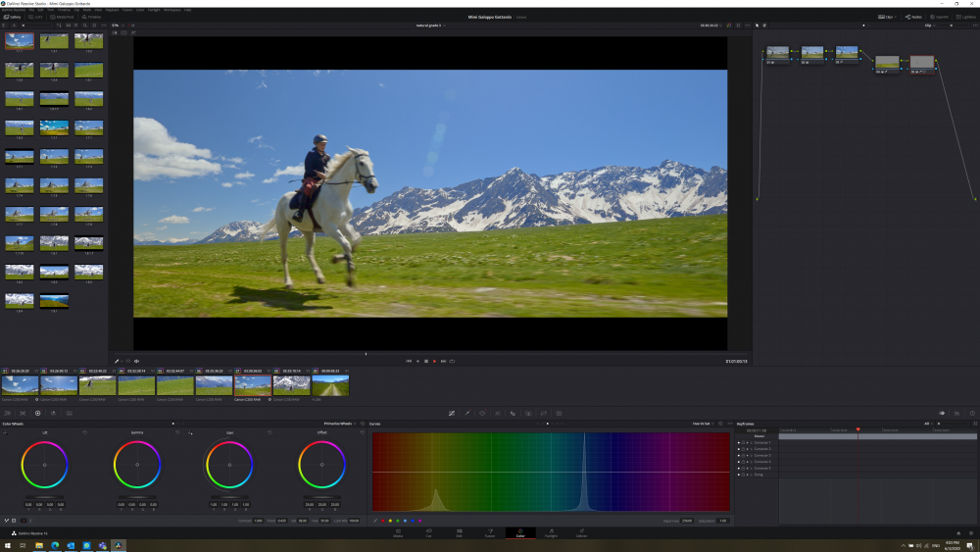Select the yellow hue swatch below curves
Screen dimensions: 980x552
[389, 521]
